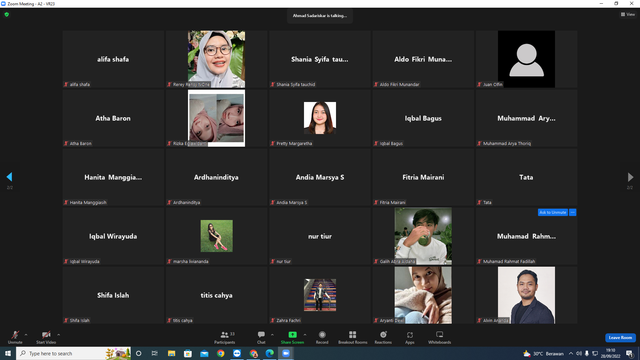
Task: Click the Iqbal Wirayuda tile name
Action: point(113,236)
